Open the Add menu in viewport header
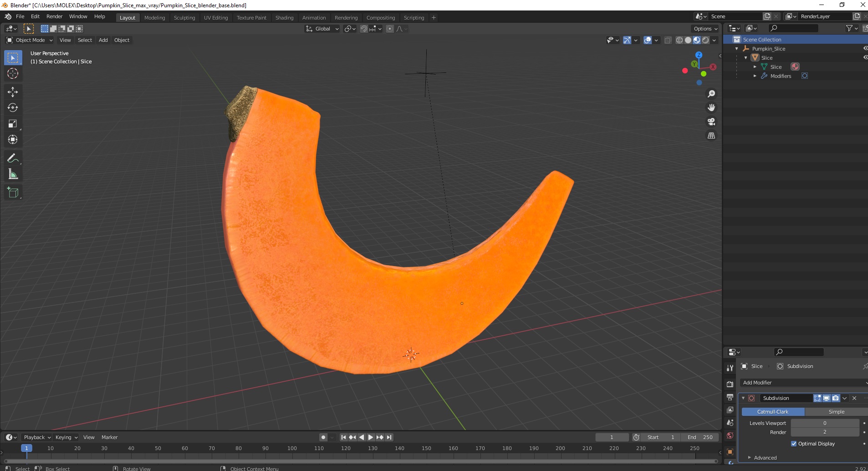Viewport: 868px width, 471px height. click(103, 40)
